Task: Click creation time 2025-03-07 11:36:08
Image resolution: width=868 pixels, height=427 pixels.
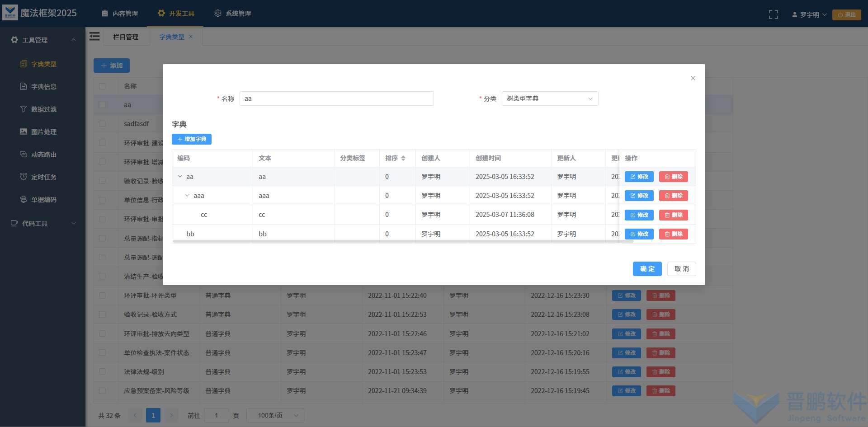Action: click(505, 215)
